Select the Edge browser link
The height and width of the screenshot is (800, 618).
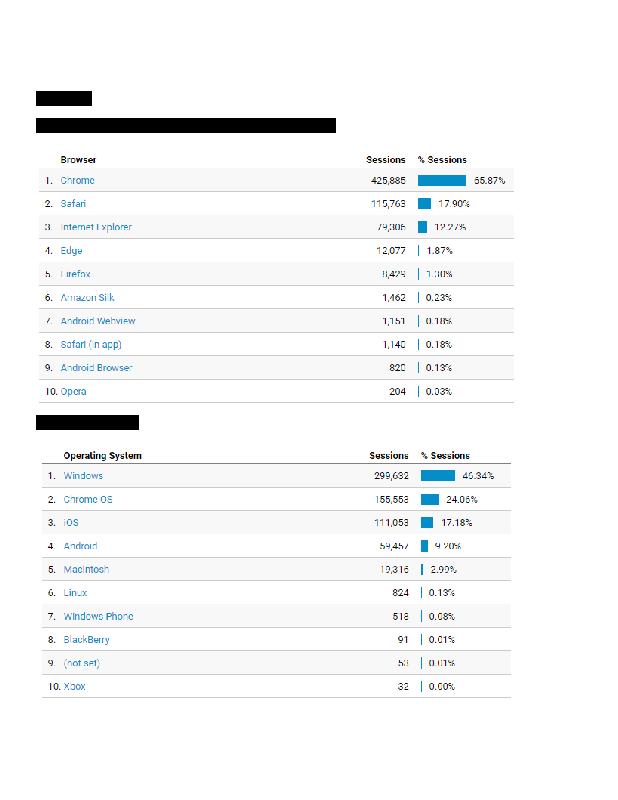(71, 251)
